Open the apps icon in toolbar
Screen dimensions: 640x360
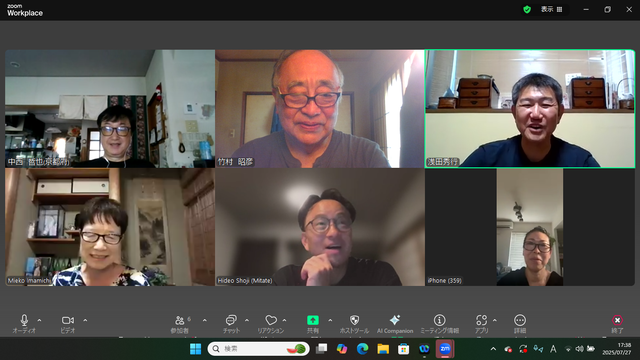coord(482,320)
